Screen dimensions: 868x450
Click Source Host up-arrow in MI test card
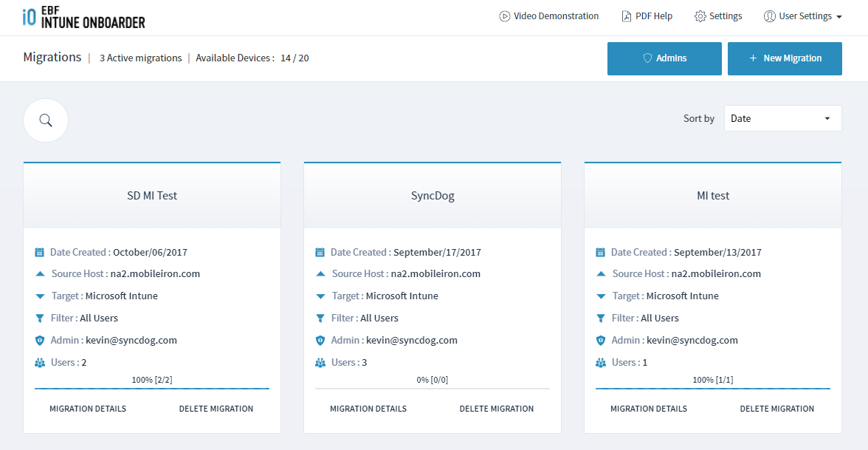601,273
